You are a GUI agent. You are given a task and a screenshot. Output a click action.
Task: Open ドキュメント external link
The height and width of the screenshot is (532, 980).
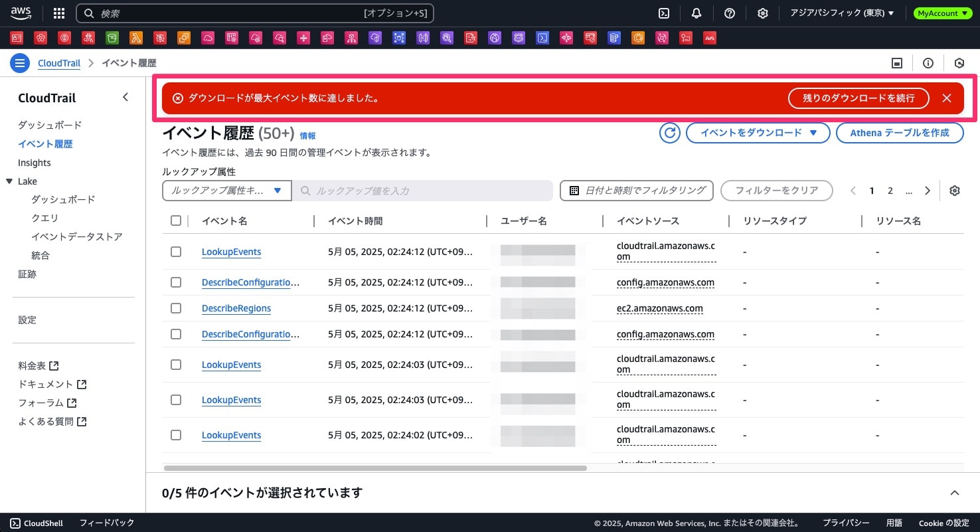pos(52,385)
